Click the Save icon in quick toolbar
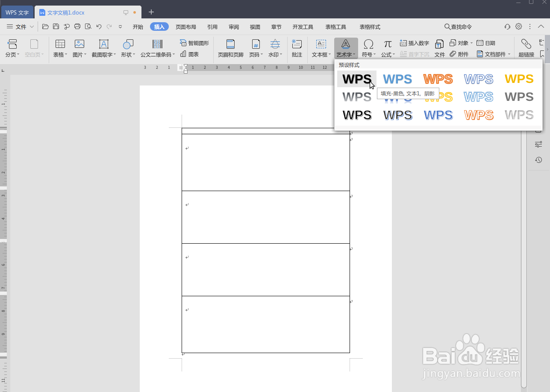The height and width of the screenshot is (392, 550). click(x=56, y=27)
